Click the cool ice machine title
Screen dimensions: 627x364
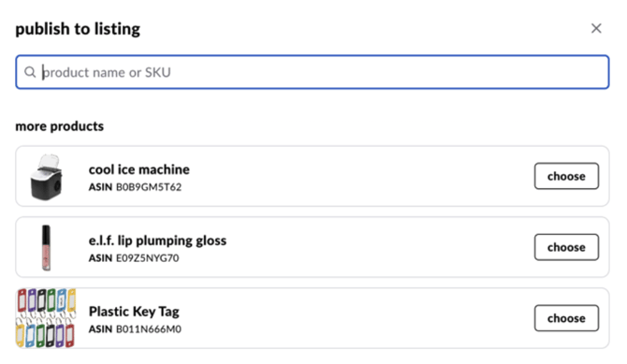tap(139, 169)
